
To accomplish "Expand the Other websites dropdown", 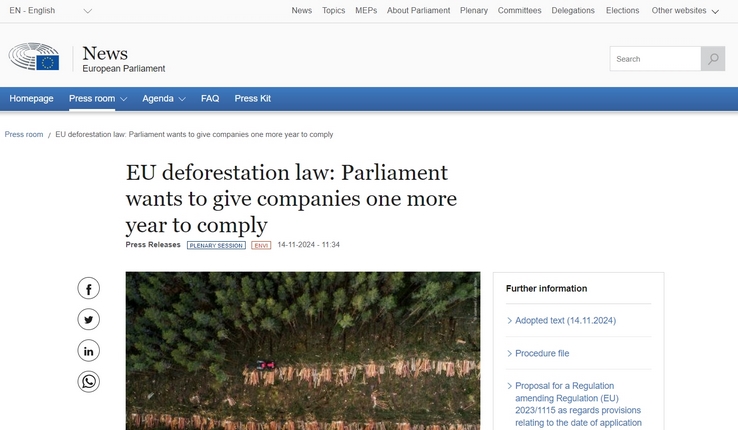I will (x=685, y=11).
